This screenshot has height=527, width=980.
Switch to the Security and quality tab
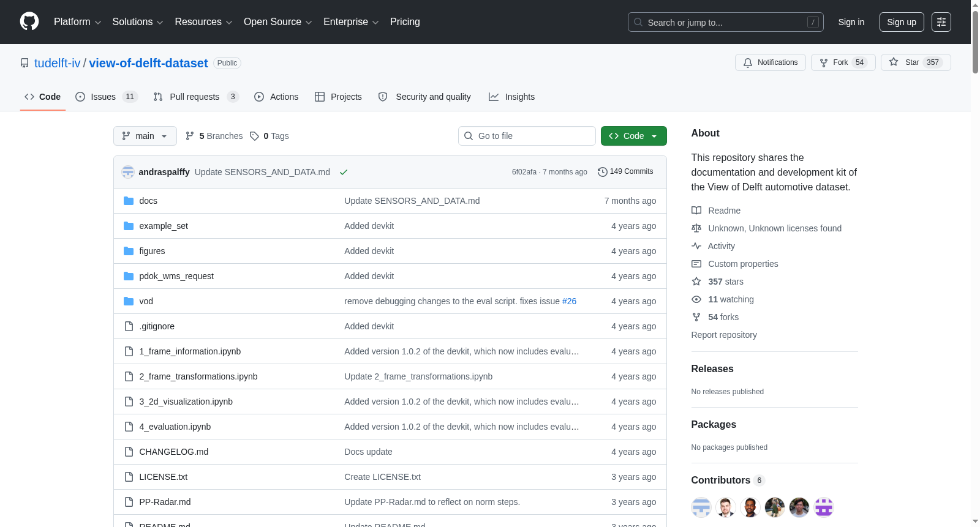(x=424, y=97)
